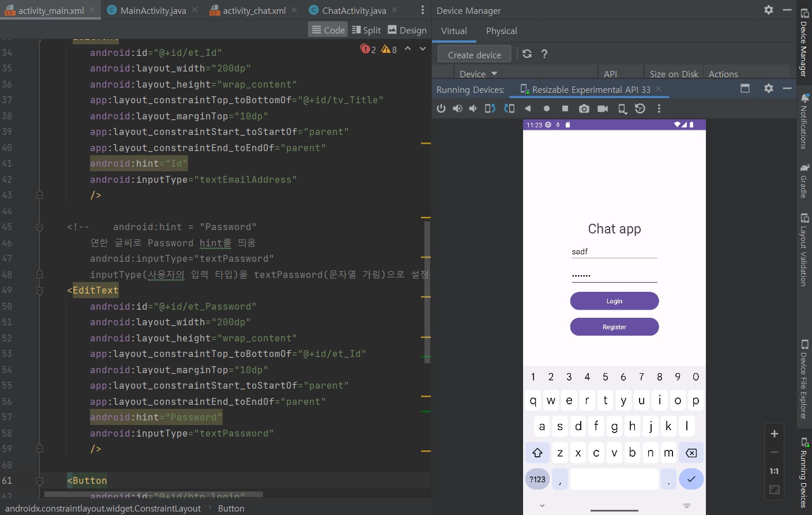Screen dimensions: 812x515
Task: Open Device Manager help question mark
Action: tap(544, 54)
